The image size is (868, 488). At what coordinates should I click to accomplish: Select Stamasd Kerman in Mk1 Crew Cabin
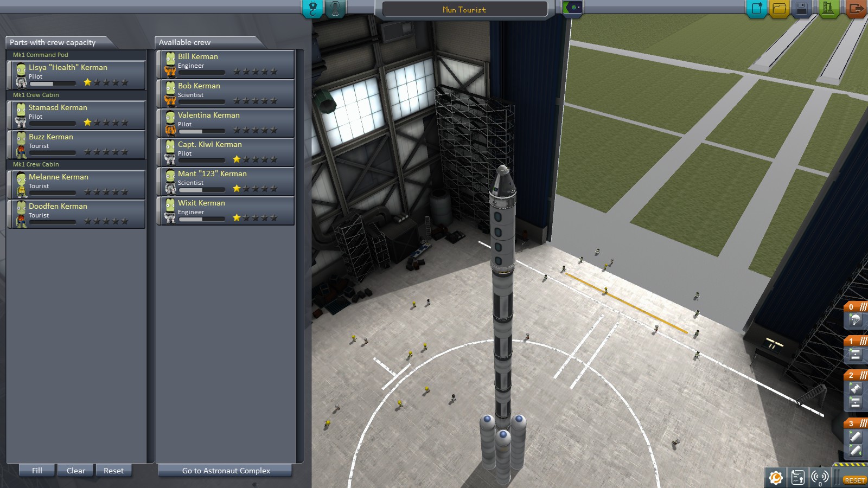click(76, 115)
